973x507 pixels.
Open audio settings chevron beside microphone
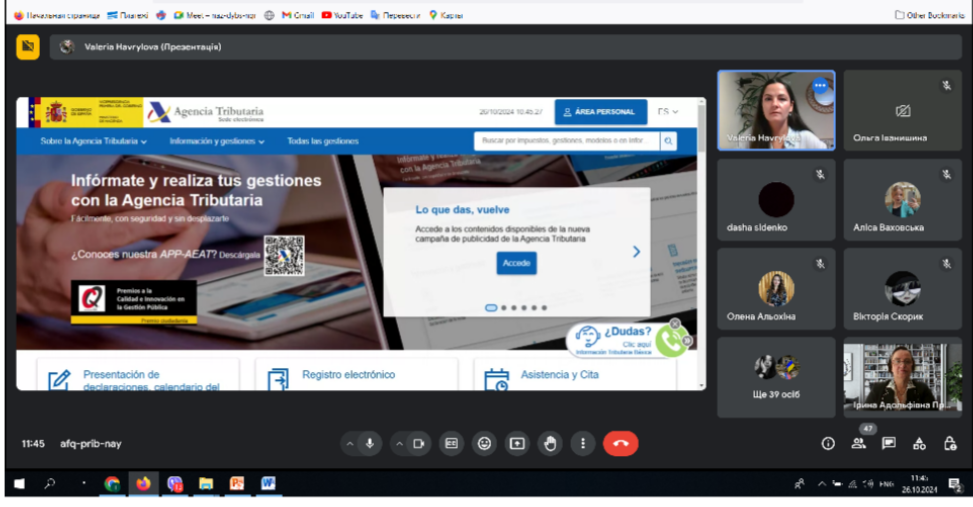tap(350, 444)
